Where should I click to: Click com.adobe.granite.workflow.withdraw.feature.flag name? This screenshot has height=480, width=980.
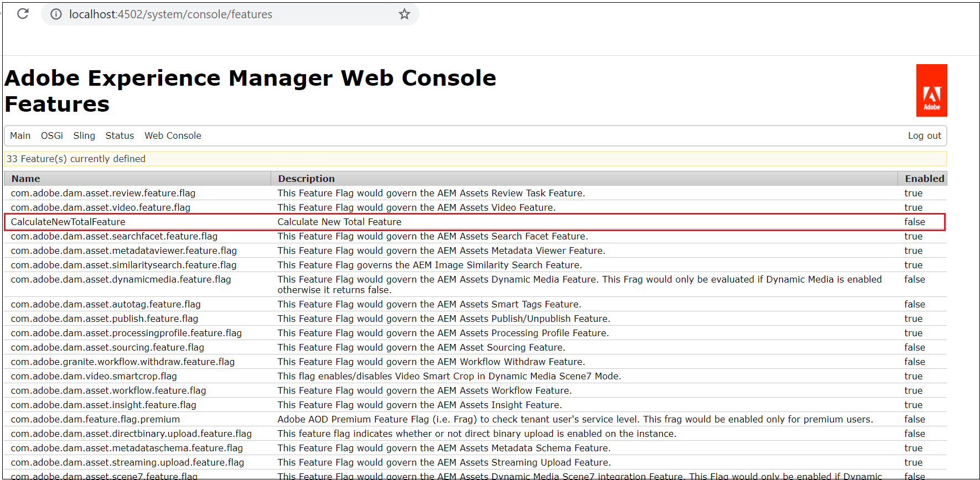coord(123,362)
